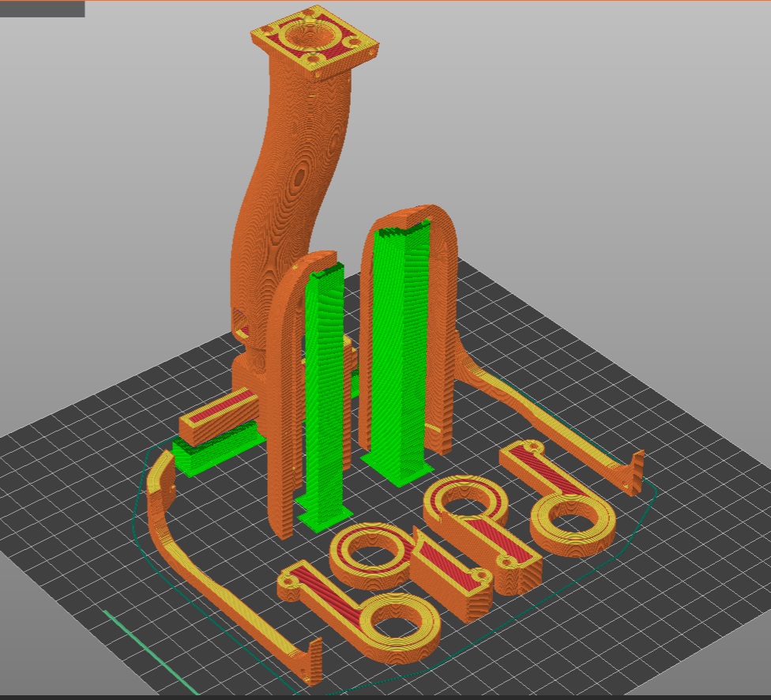This screenshot has height=700, width=771.
Task: Click the red top of the small rectangular bar
Action: click(218, 408)
